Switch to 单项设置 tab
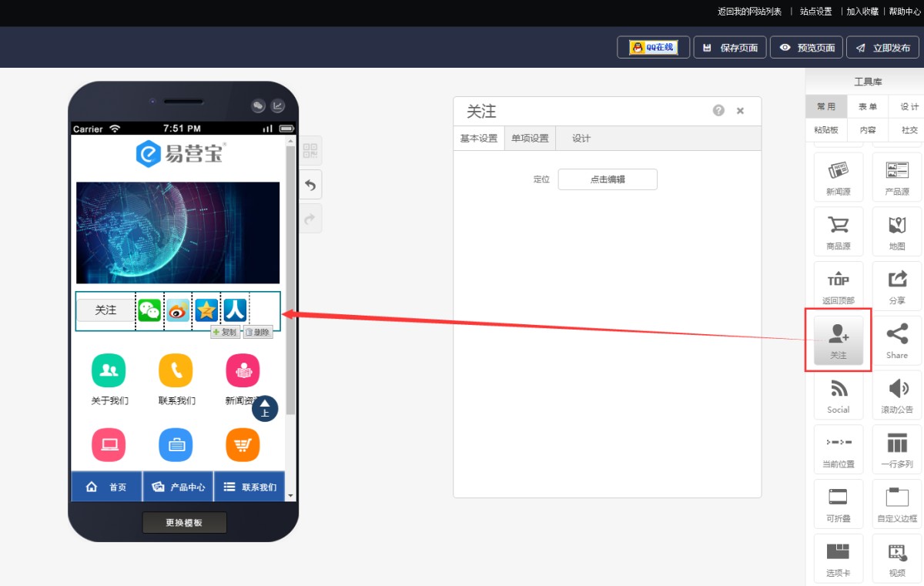 pyautogui.click(x=530, y=139)
